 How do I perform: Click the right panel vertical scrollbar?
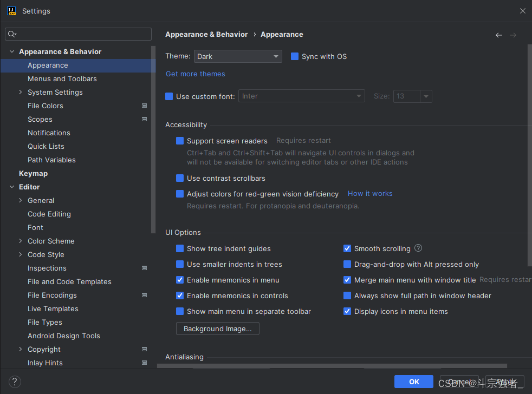point(530,155)
